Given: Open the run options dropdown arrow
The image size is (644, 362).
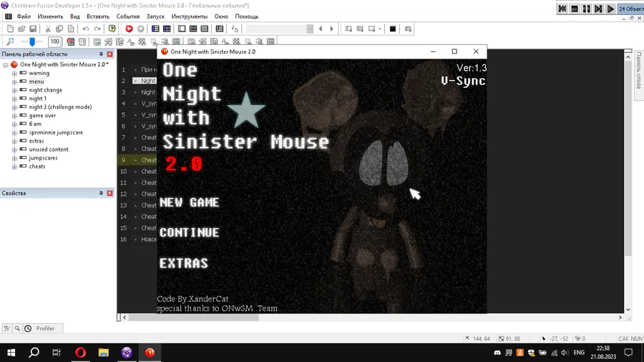Looking at the screenshot, I should tap(379, 29).
